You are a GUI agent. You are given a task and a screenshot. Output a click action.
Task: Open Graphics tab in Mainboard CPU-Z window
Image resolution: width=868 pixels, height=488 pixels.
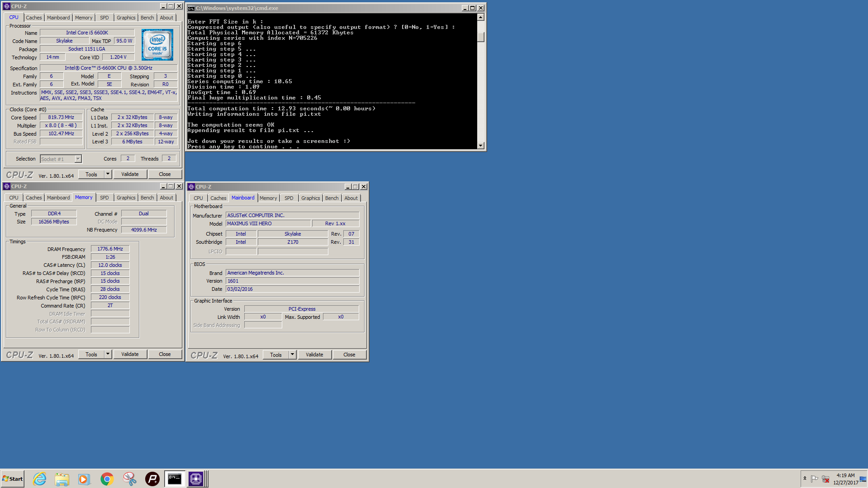[311, 198]
